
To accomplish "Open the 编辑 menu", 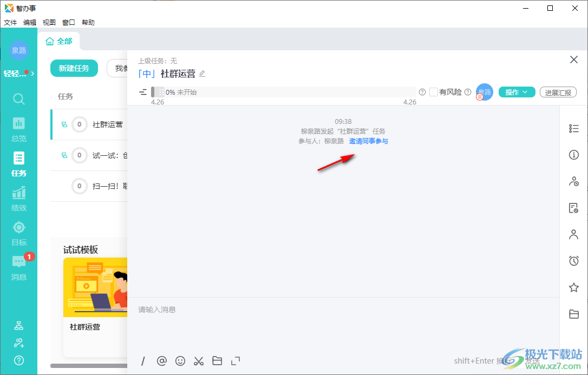I will [x=30, y=23].
